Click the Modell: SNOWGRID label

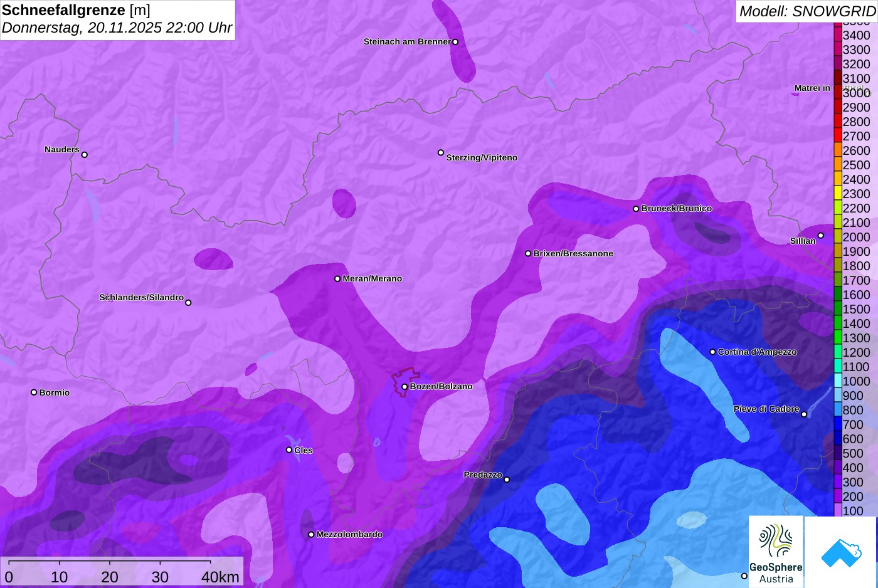pos(807,11)
